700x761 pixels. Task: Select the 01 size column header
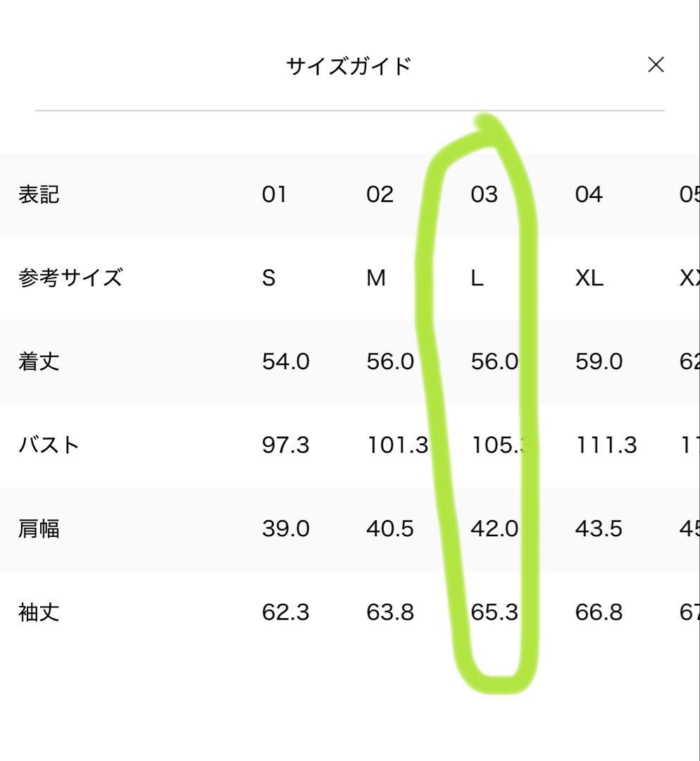274,194
